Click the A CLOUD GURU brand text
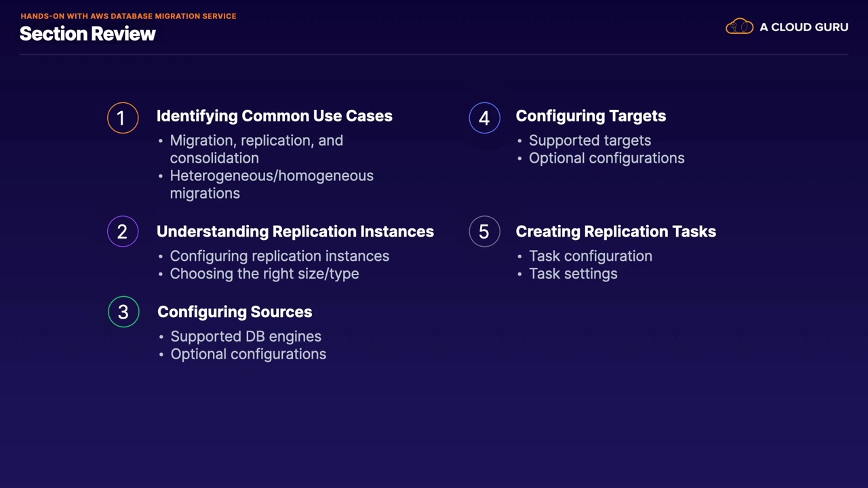The width and height of the screenshot is (868, 488). (804, 27)
